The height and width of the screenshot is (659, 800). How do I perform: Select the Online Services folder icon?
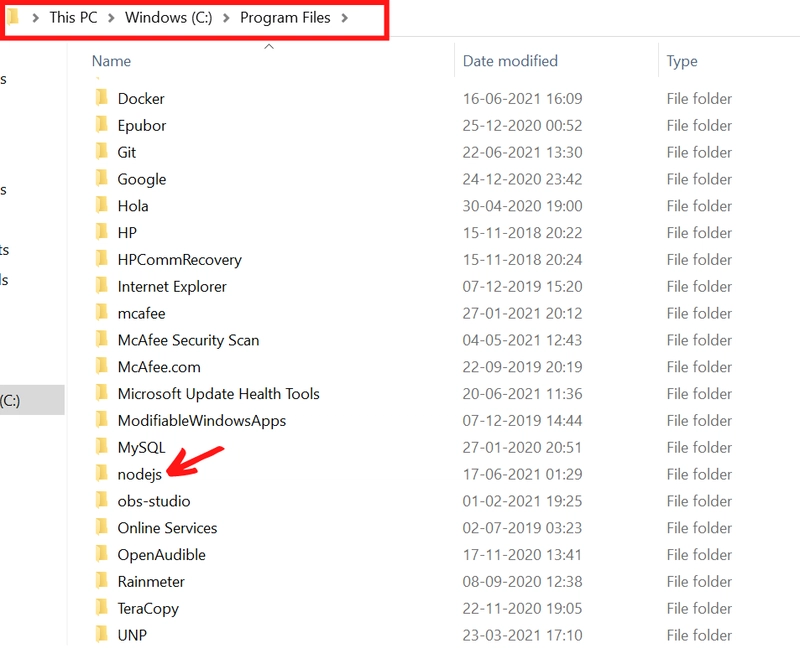pos(102,527)
